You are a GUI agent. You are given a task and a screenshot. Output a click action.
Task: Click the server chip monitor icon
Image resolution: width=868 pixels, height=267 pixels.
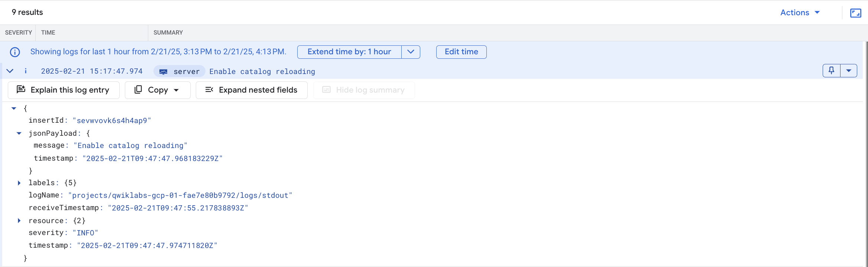tap(163, 72)
